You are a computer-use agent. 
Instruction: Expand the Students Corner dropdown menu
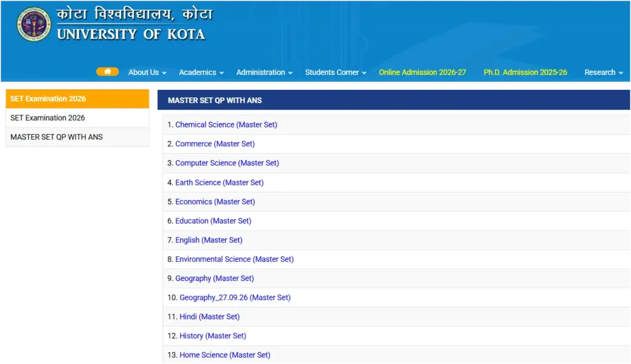tap(336, 73)
